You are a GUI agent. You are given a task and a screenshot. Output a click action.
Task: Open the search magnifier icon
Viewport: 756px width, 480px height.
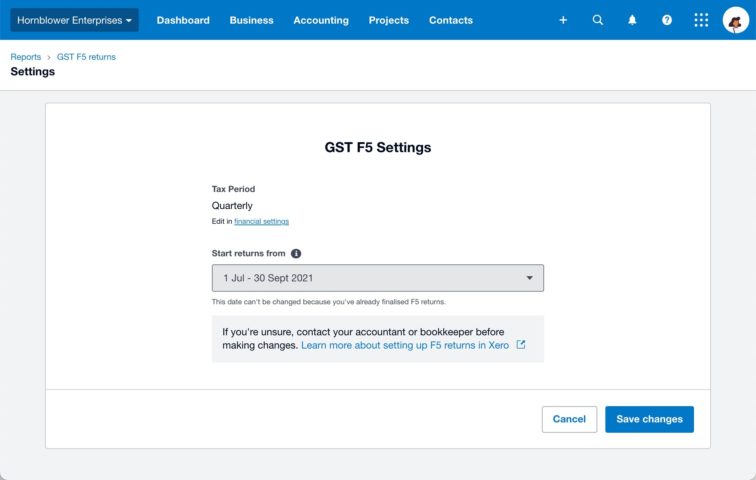[x=597, y=20]
